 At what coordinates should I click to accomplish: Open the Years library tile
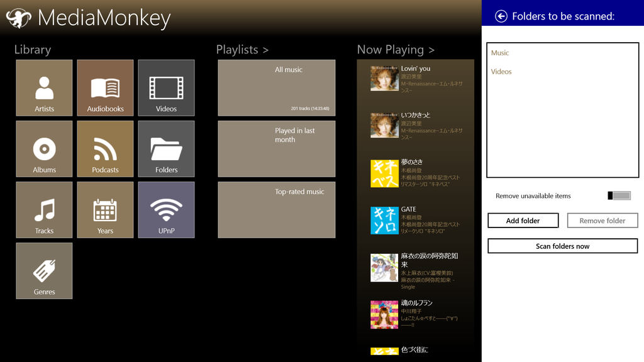click(x=105, y=210)
